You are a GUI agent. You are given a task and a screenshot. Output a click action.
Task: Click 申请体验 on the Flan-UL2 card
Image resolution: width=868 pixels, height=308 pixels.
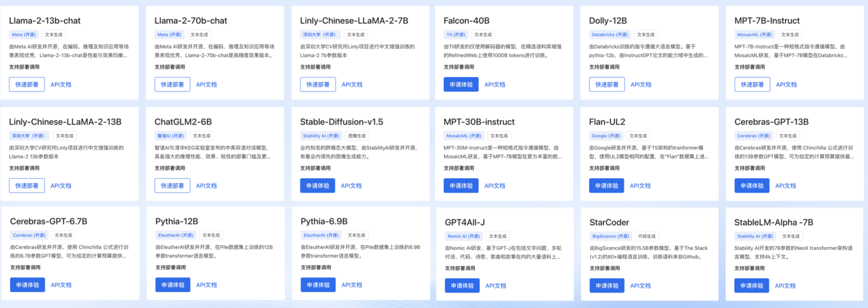click(x=606, y=186)
